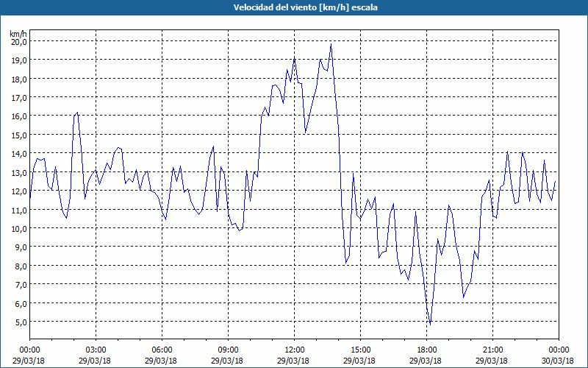Click the wind speed peak near 13:40
Image resolution: width=588 pixels, height=368 pixels.
click(331, 44)
